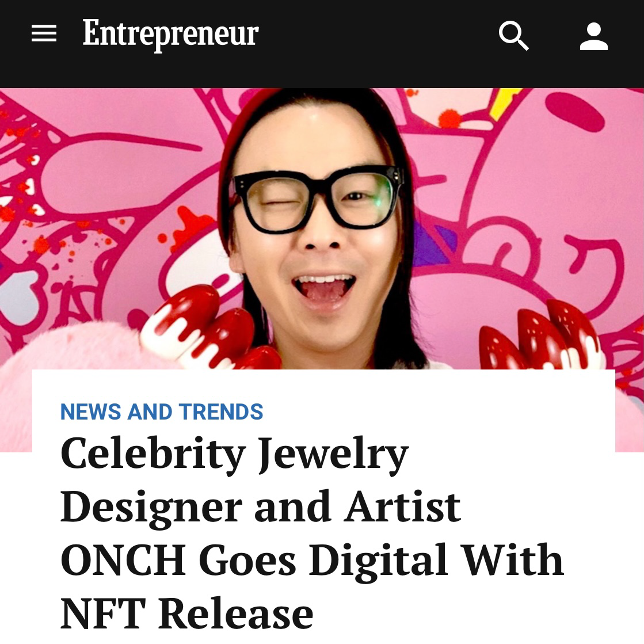
Task: Click the search magnifier icon
Action: 513,36
